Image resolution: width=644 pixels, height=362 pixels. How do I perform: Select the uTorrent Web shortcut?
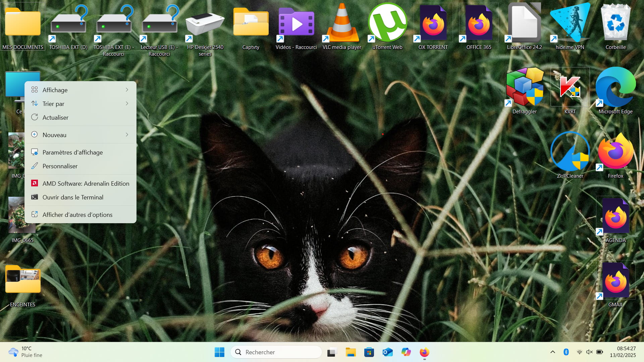point(387,23)
